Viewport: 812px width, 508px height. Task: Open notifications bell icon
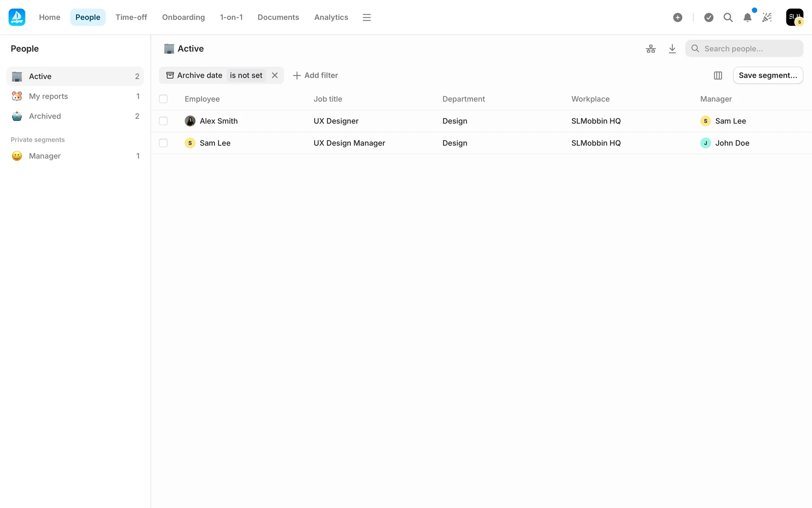(x=747, y=17)
